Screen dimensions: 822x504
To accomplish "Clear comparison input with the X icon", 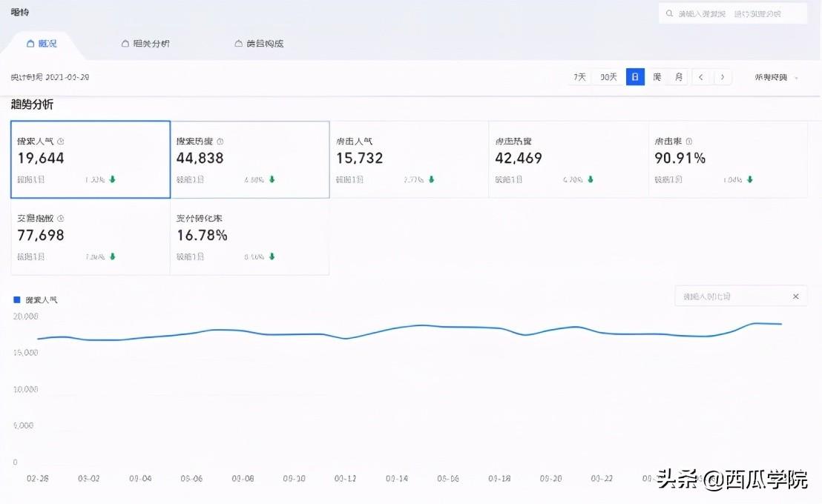I will (x=796, y=296).
